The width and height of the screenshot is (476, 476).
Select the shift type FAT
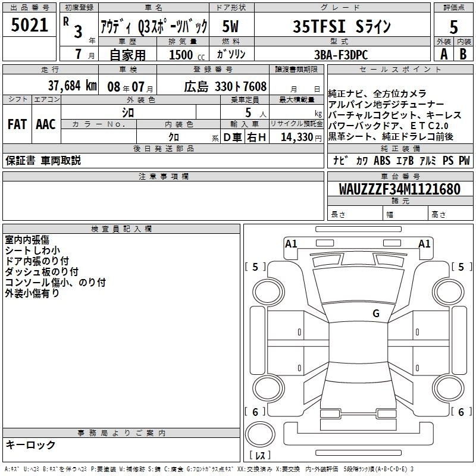pos(17,124)
